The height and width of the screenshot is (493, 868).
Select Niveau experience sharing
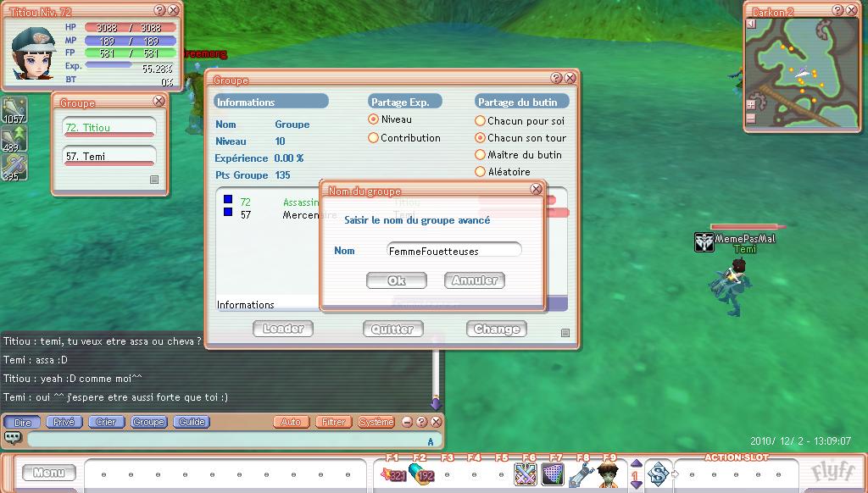pyautogui.click(x=373, y=119)
